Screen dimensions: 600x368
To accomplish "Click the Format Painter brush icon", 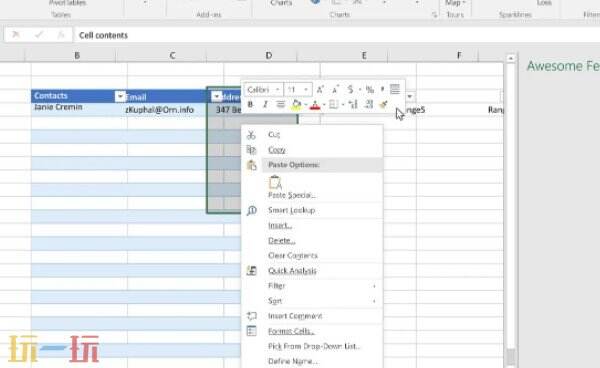I will [x=383, y=104].
